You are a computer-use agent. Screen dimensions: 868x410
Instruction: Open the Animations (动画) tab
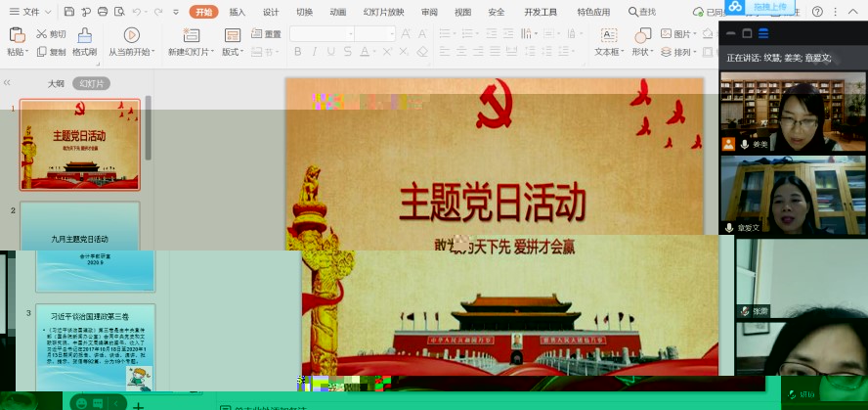337,12
